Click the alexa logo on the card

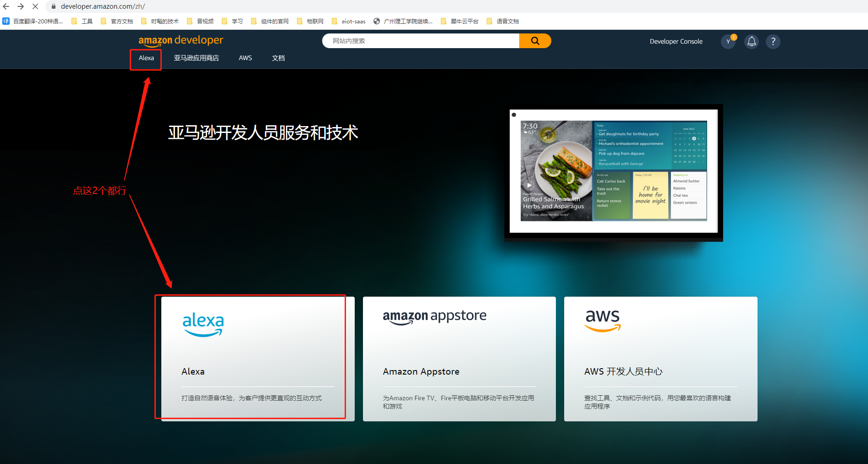203,325
